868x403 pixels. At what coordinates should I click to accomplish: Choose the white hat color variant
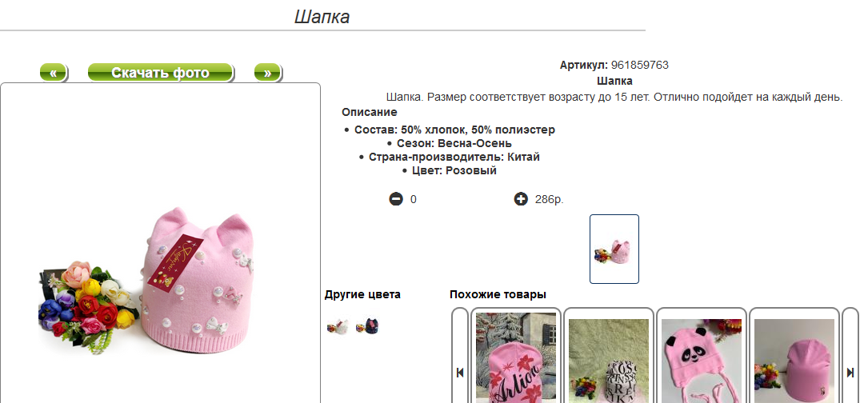(x=338, y=325)
